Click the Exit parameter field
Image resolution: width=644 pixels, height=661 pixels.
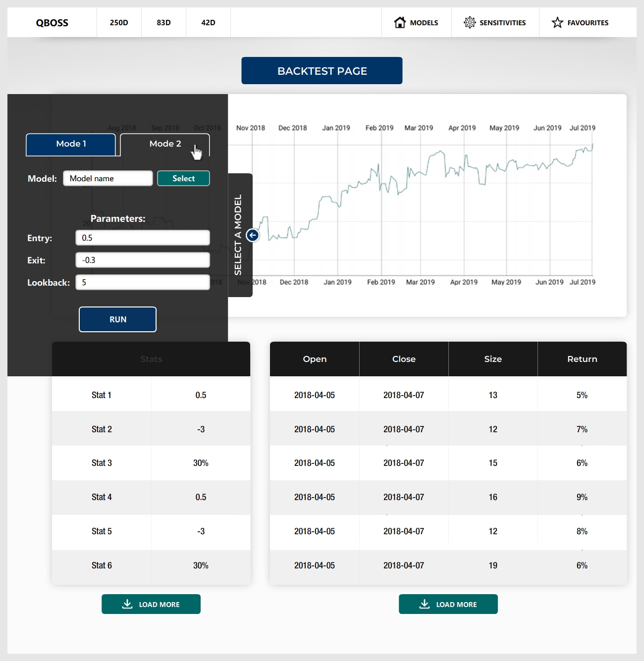point(143,260)
